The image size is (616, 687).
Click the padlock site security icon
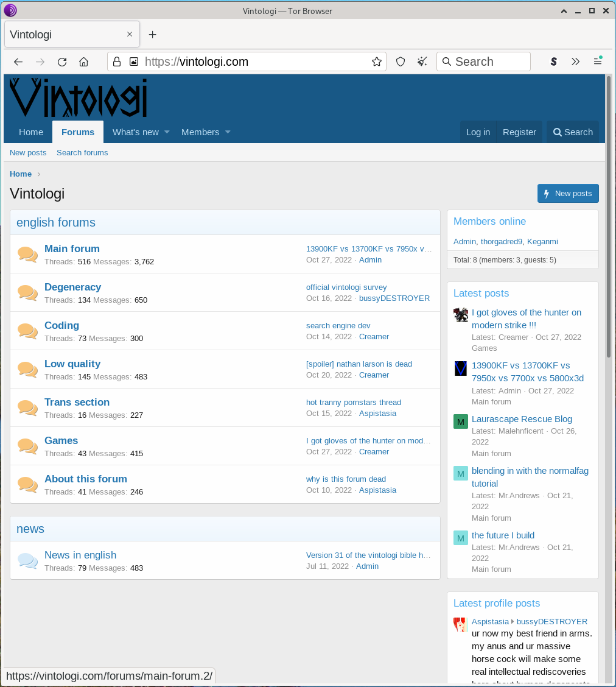point(117,62)
